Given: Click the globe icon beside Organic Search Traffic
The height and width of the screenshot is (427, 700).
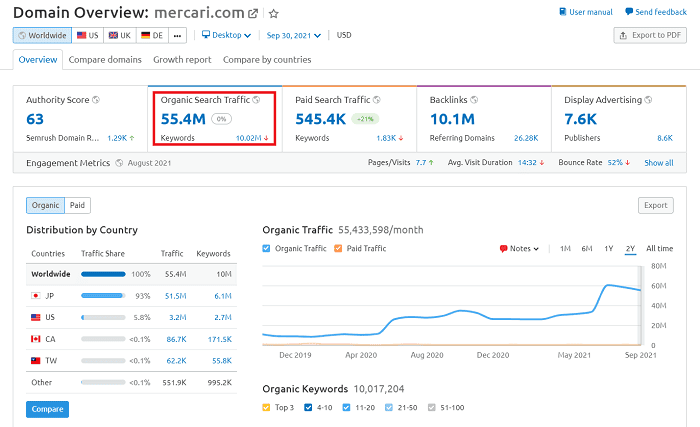Looking at the screenshot, I should (256, 100).
